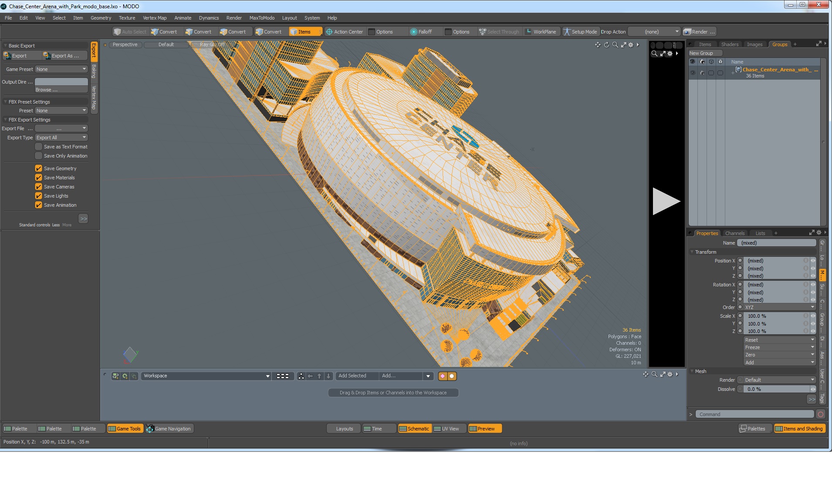Maximize the 3D viewport with expand icon
Viewport: 832px width, 504px height.
click(x=623, y=45)
